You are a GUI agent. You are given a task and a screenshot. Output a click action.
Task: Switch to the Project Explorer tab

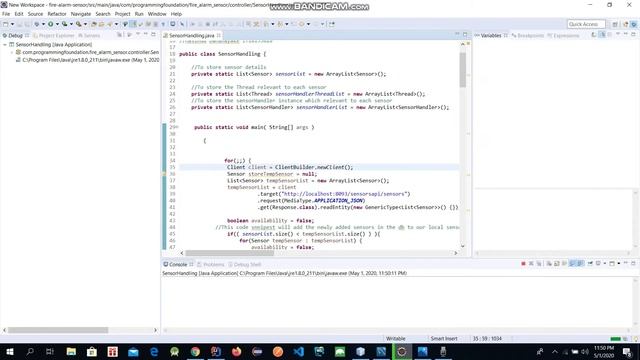click(x=53, y=36)
